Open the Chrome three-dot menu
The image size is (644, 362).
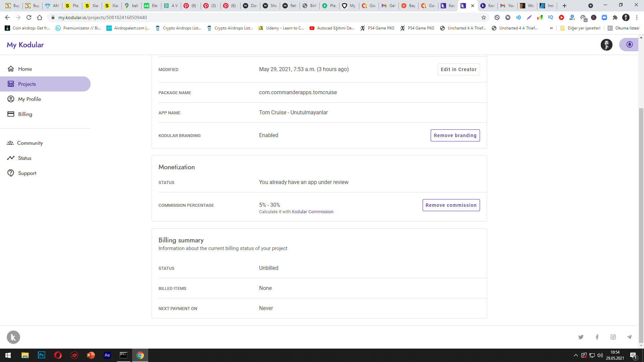[637, 17]
